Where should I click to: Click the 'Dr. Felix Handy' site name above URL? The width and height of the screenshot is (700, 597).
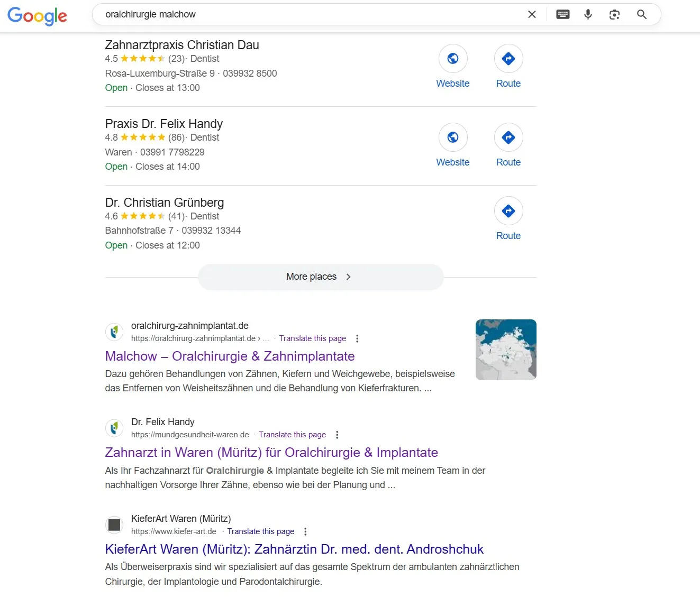point(163,422)
